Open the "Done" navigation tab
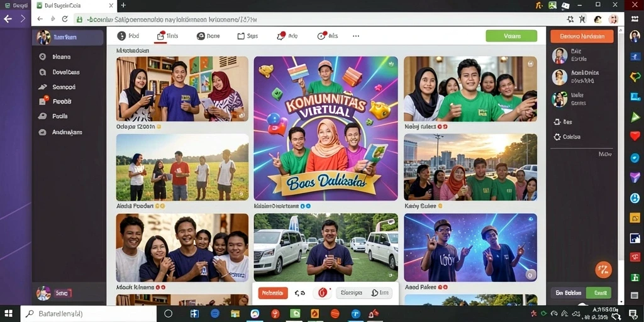The image size is (644, 322). (x=208, y=36)
